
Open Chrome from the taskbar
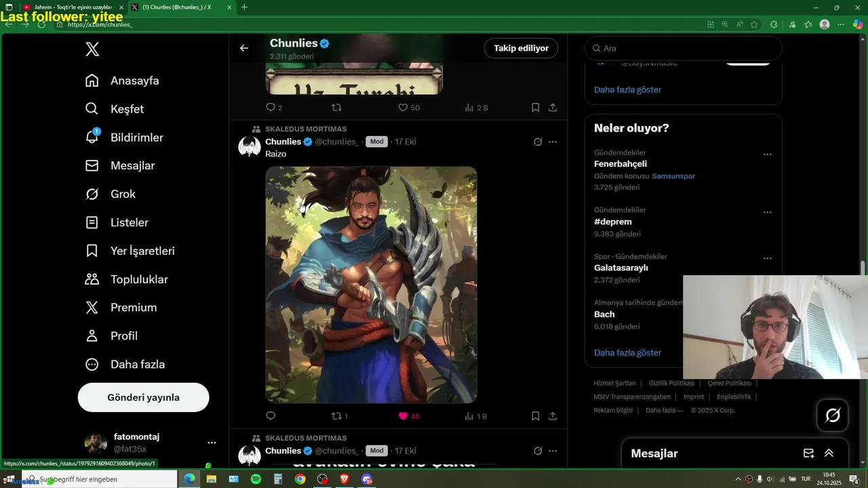click(x=300, y=479)
